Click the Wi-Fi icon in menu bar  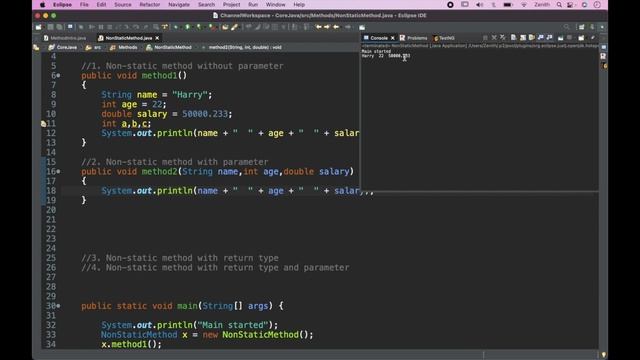(x=524, y=4)
